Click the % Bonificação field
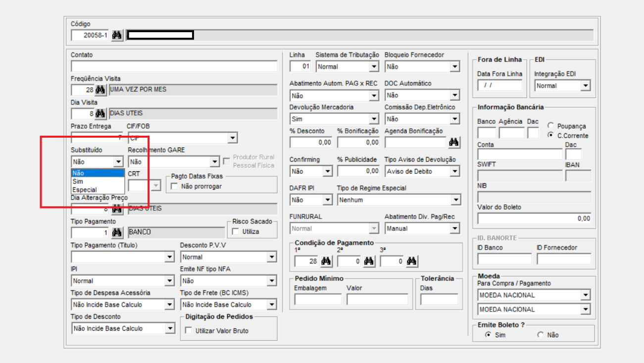Viewport: 644px width, 363px height. pyautogui.click(x=359, y=143)
